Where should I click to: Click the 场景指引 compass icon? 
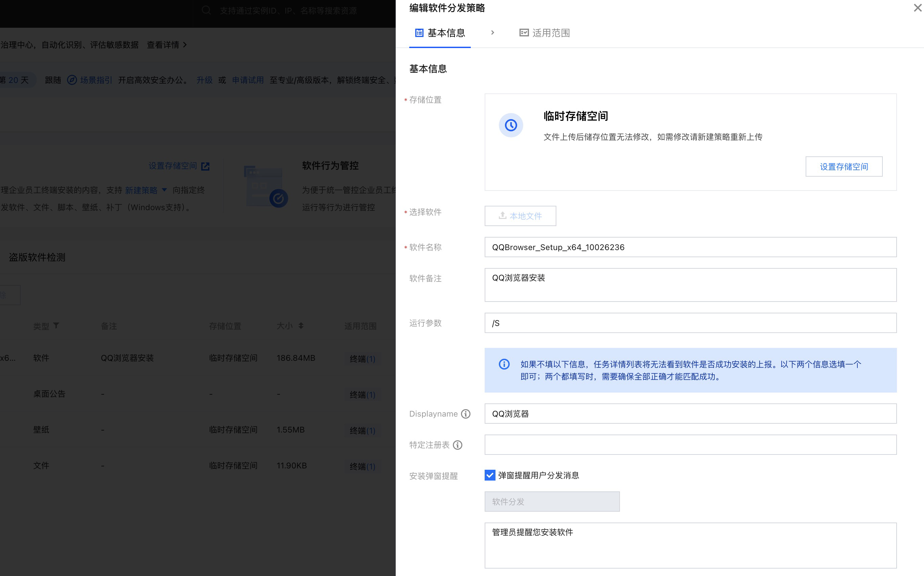[x=72, y=80]
